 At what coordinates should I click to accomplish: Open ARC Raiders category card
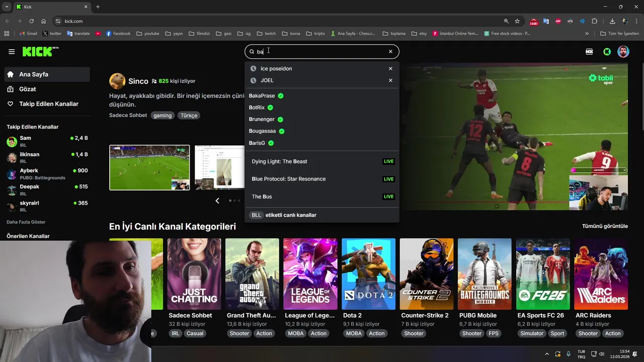click(601, 274)
